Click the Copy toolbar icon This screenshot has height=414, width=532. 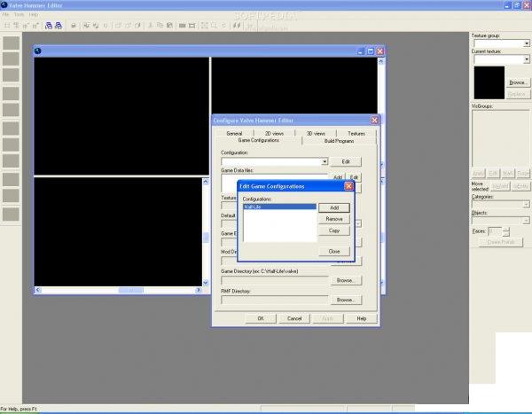(160, 26)
